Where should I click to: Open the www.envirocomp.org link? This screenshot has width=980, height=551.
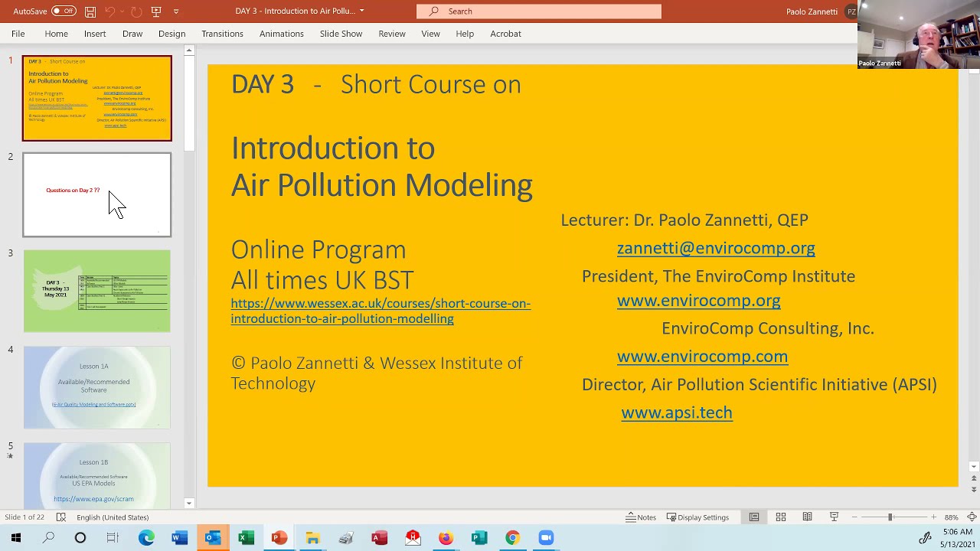(698, 300)
